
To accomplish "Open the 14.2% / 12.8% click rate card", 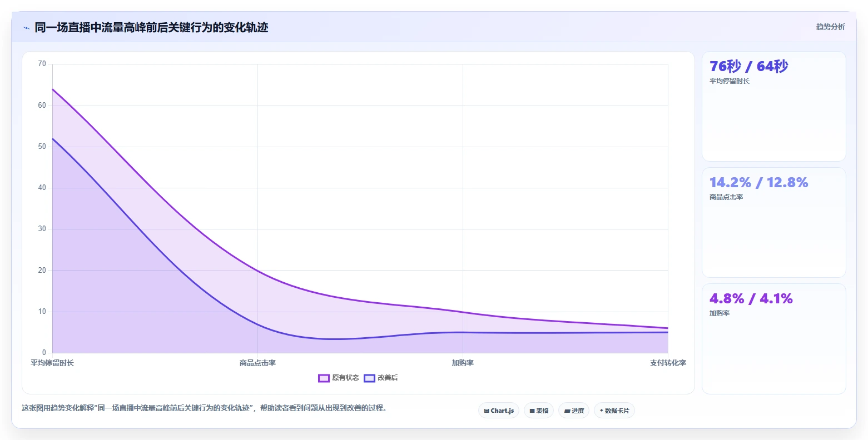I will pyautogui.click(x=774, y=223).
